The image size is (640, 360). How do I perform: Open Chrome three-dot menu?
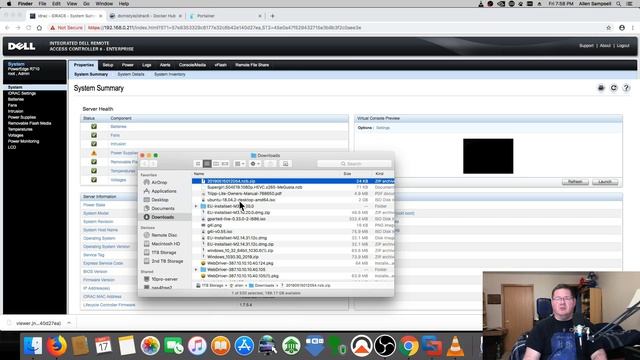click(633, 28)
